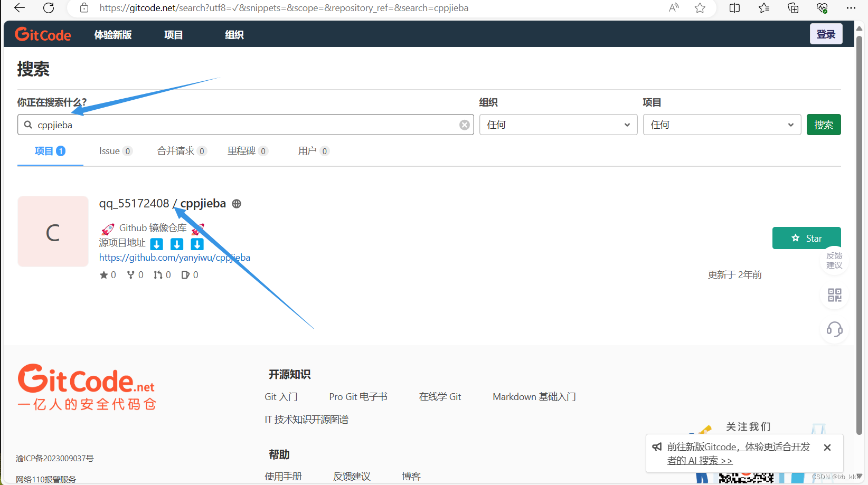Switch to the Issue results tab
This screenshot has height=485, width=868.
tap(115, 151)
